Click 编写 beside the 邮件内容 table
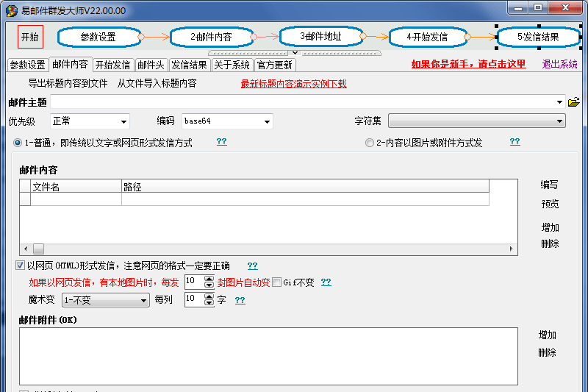 (x=549, y=185)
